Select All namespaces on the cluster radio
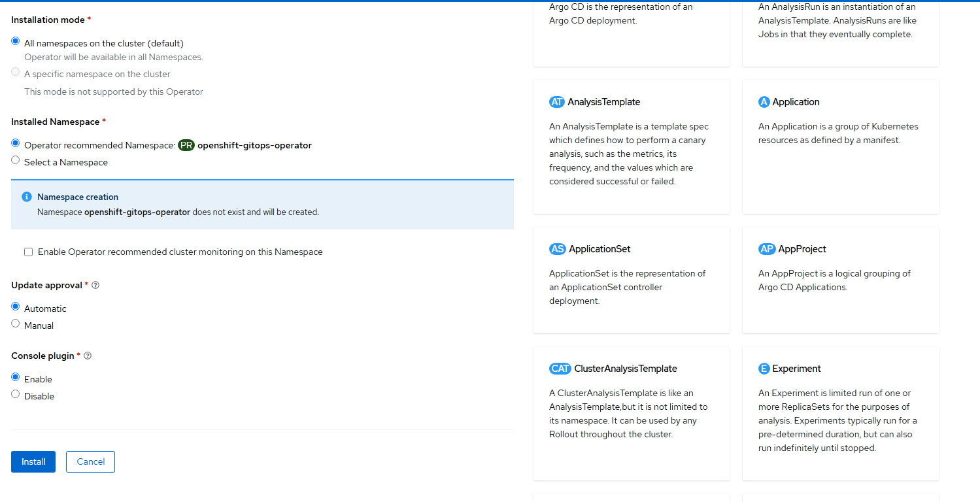The height and width of the screenshot is (502, 980). (16, 41)
